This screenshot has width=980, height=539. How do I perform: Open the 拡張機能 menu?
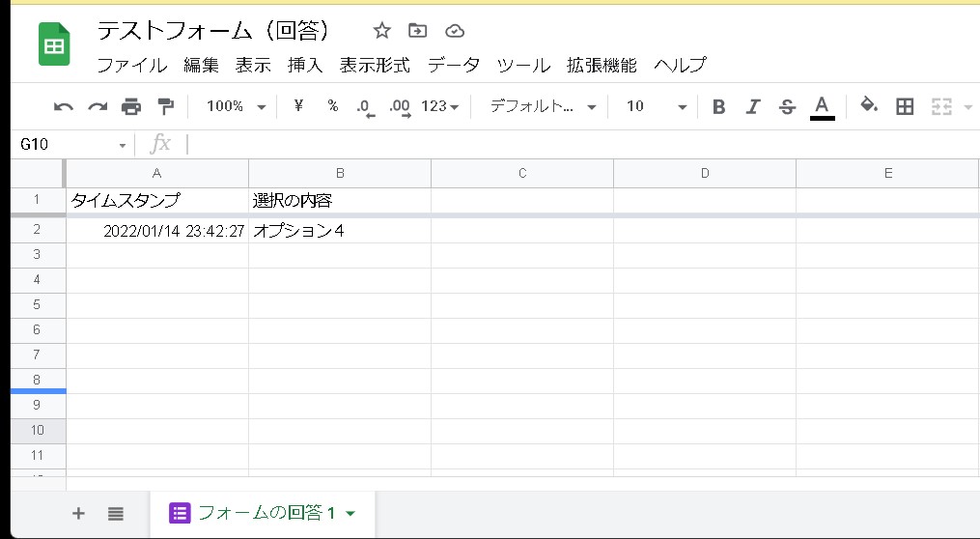click(602, 66)
